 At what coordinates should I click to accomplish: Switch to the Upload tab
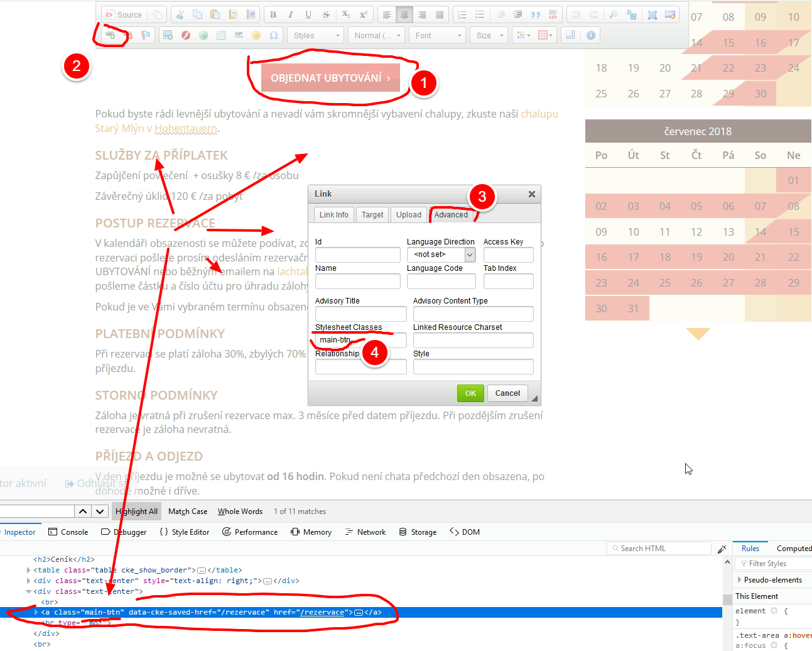tap(409, 215)
